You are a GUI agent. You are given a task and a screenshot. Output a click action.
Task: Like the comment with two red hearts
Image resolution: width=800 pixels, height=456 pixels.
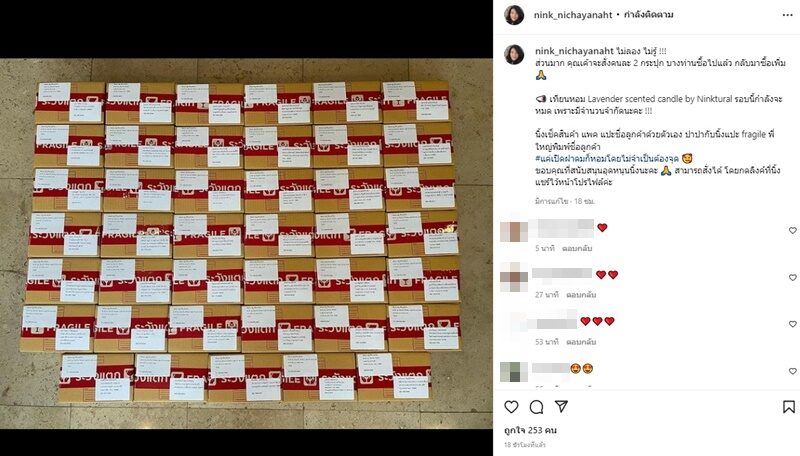(x=792, y=277)
